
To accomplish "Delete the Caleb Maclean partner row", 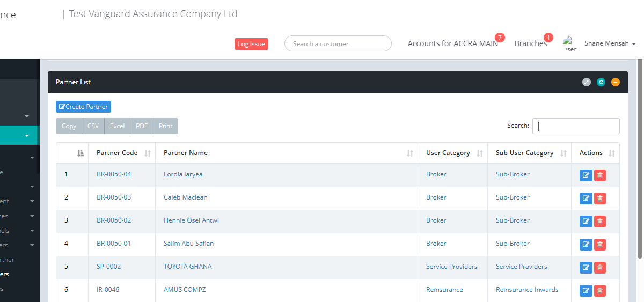I will point(600,198).
